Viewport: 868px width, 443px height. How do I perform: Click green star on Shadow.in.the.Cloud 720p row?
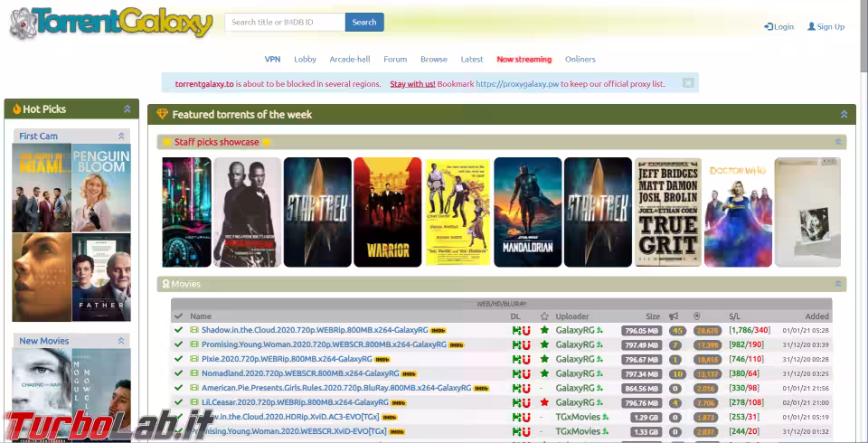544,330
